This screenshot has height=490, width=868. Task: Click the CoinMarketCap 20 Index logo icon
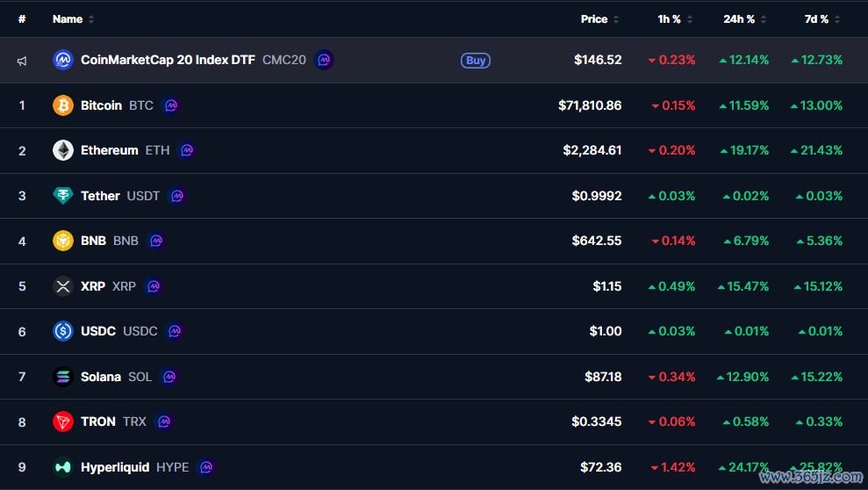tap(63, 60)
